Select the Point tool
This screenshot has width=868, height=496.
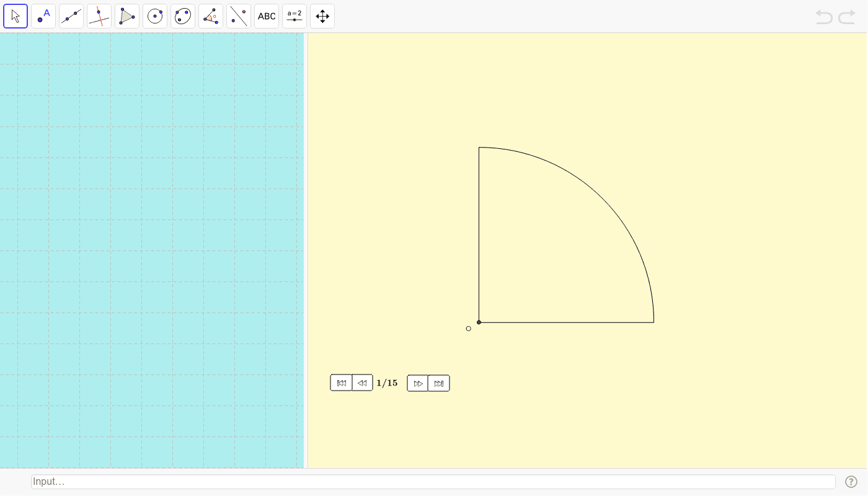coord(43,16)
